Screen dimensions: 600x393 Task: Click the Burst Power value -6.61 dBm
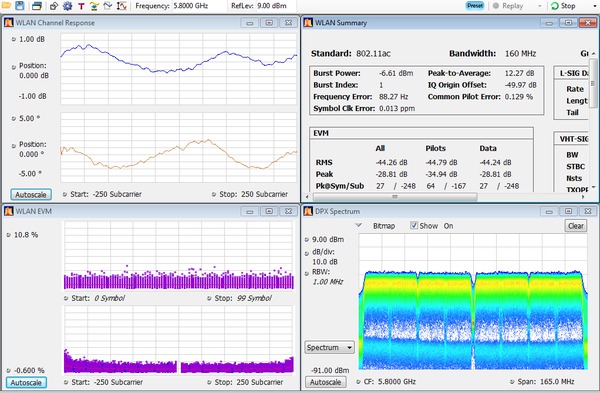pyautogui.click(x=396, y=73)
